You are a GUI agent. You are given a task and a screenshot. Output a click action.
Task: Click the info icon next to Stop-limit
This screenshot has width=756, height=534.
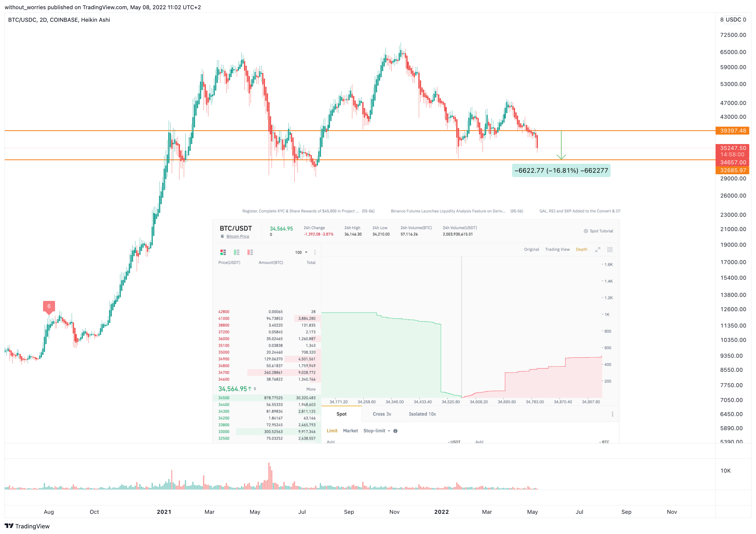(x=396, y=431)
